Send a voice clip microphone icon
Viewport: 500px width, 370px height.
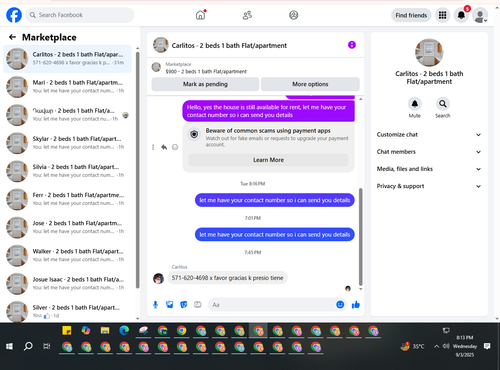155,305
